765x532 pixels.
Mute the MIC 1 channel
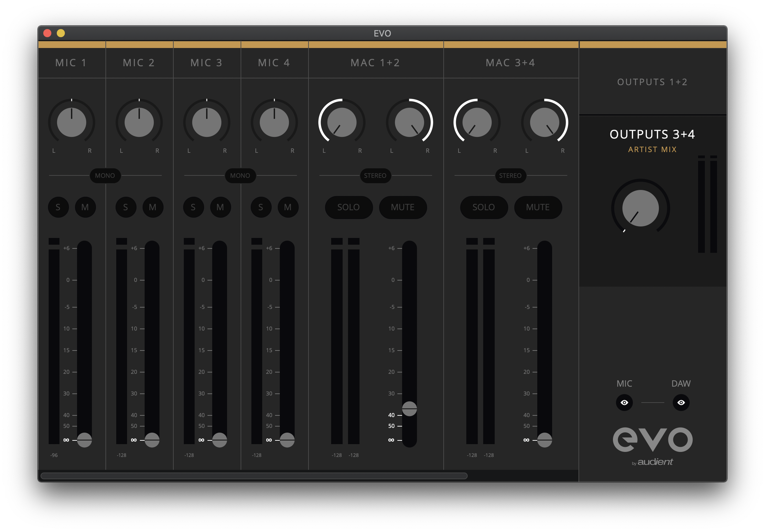click(85, 207)
